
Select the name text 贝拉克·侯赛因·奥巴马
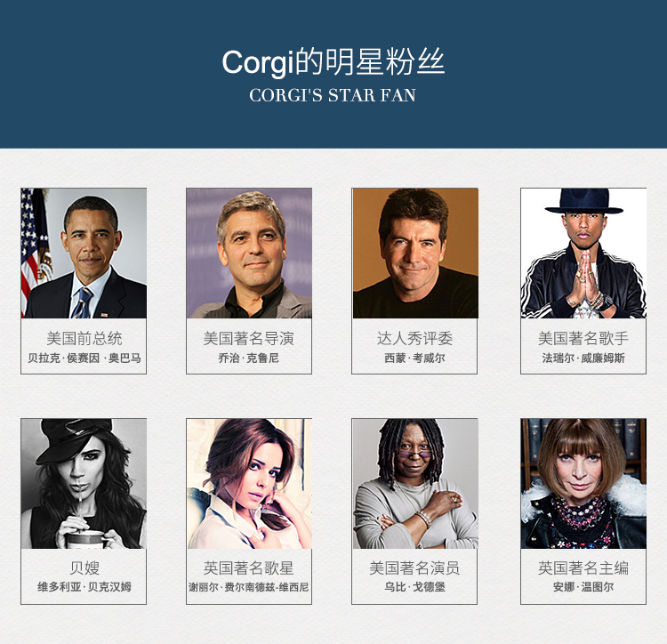[x=84, y=358]
